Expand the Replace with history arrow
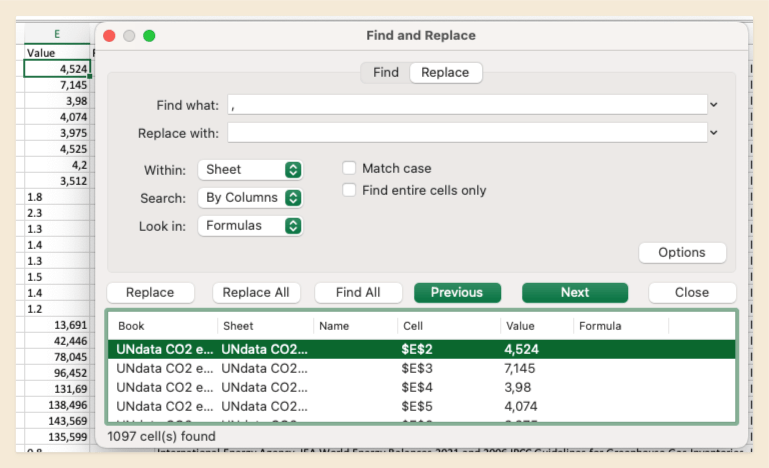Viewport: 769px width, 468px height. [x=713, y=132]
